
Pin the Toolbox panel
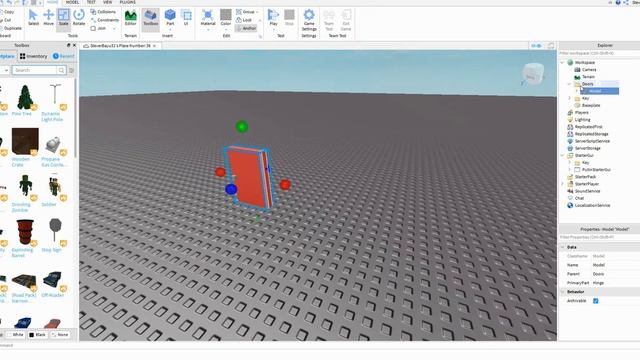click(68, 45)
